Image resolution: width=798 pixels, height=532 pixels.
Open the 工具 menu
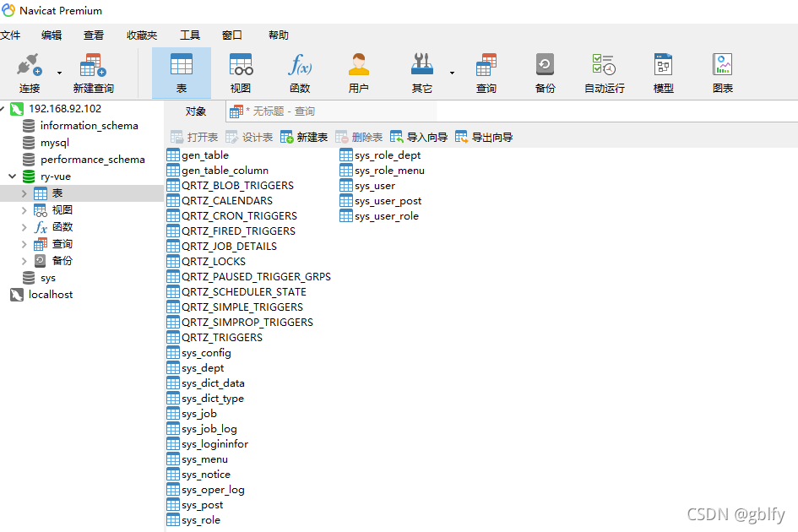[x=190, y=35]
